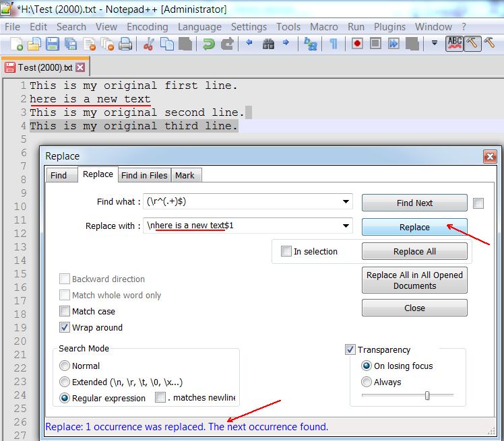Start macro recording with the red dot
Image resolution: width=504 pixels, height=441 pixels.
(x=357, y=43)
